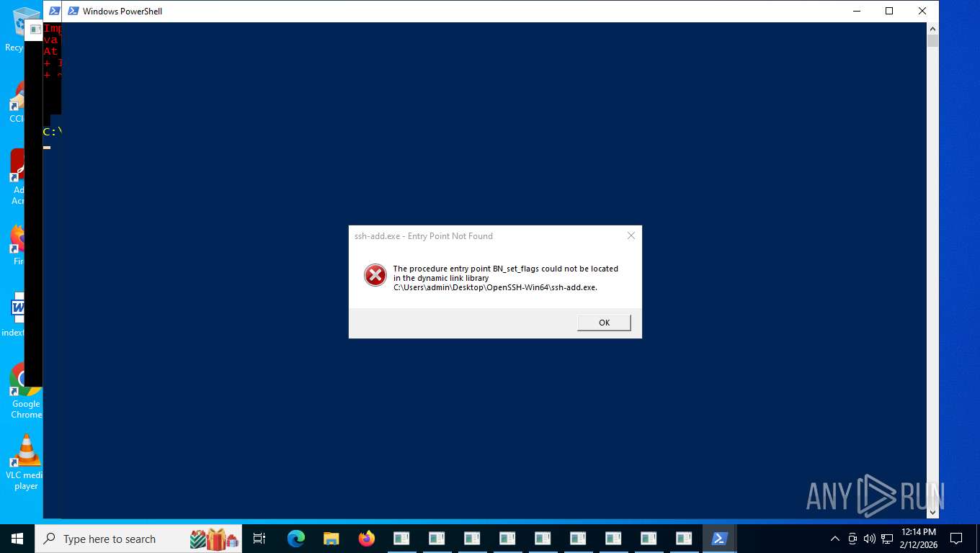Open the volume control in tray
Screen dimensions: 980x553
tap(870, 539)
